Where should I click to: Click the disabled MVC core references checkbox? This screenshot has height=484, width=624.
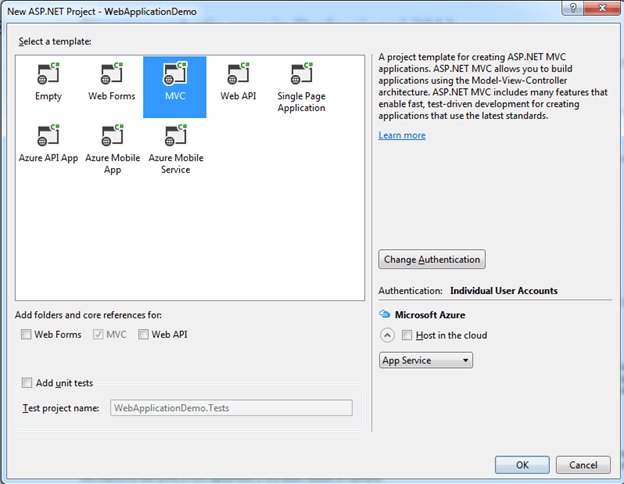98,334
